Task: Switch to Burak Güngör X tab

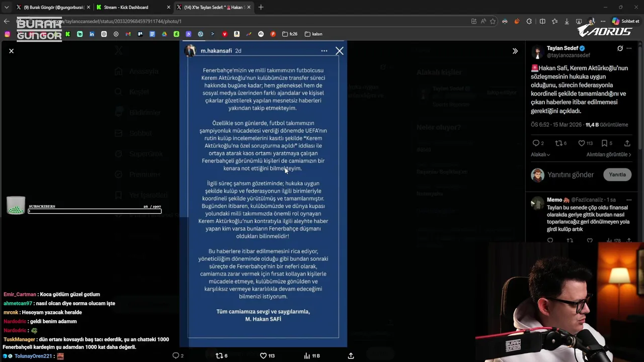Action: coord(53,7)
